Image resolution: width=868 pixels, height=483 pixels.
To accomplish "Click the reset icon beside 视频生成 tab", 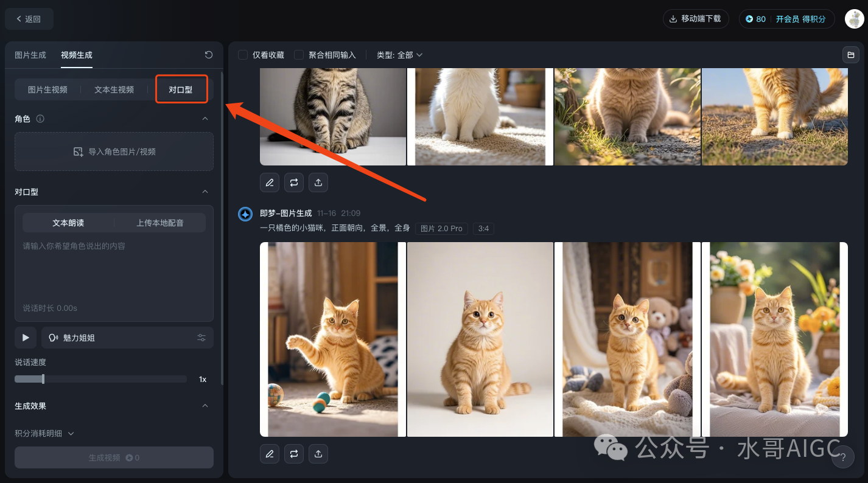I will pos(209,55).
